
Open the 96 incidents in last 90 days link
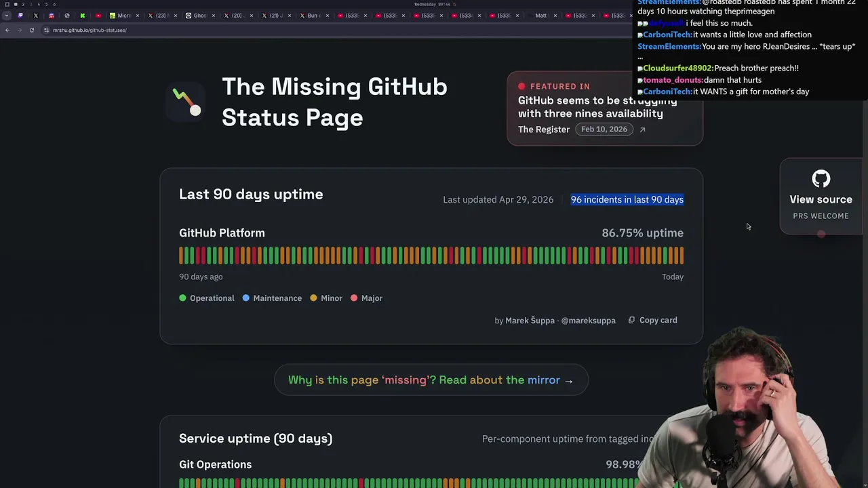[627, 200]
